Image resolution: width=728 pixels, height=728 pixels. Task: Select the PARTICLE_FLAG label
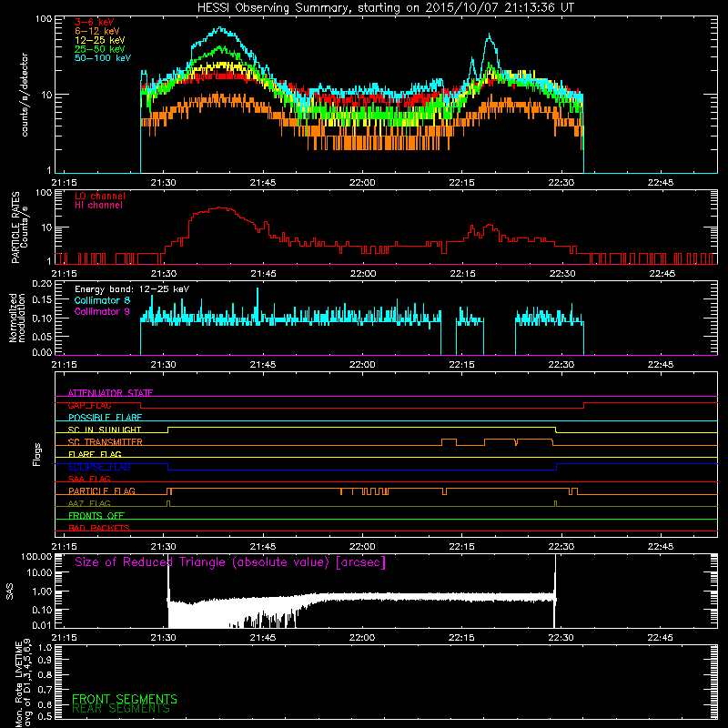102,491
